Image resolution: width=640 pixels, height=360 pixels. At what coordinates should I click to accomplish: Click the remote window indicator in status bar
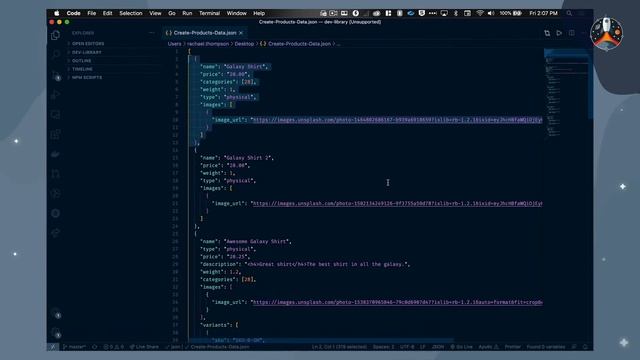pos(53,347)
